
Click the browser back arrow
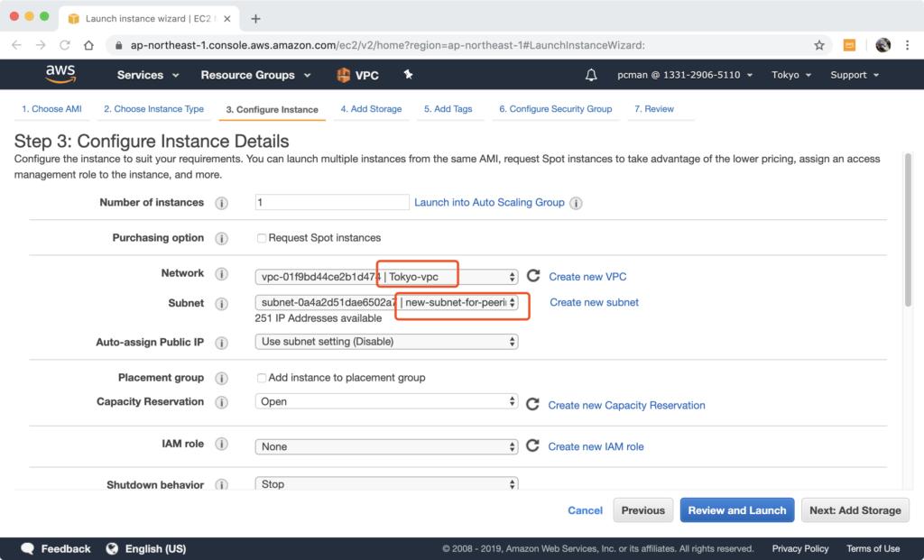click(16, 45)
